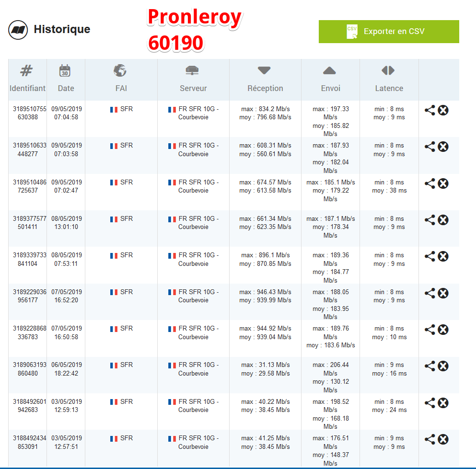
Task: Share the 09/05/2019 07:03:58 test result
Action: pos(430,147)
